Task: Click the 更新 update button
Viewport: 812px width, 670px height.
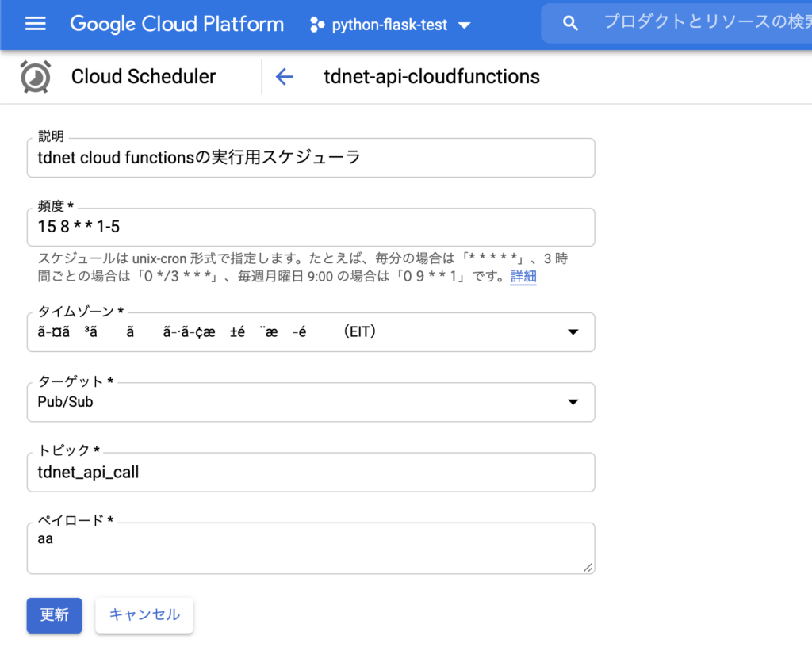Action: [x=55, y=615]
